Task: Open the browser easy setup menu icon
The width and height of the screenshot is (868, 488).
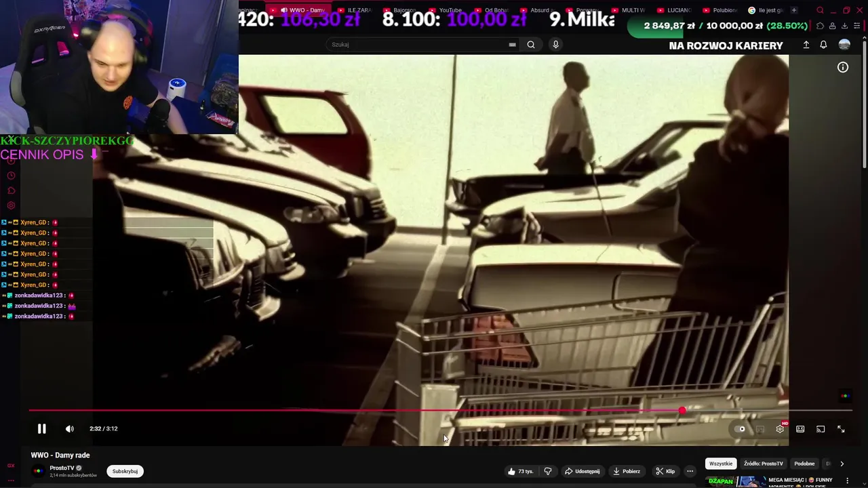Action: pos(857,26)
